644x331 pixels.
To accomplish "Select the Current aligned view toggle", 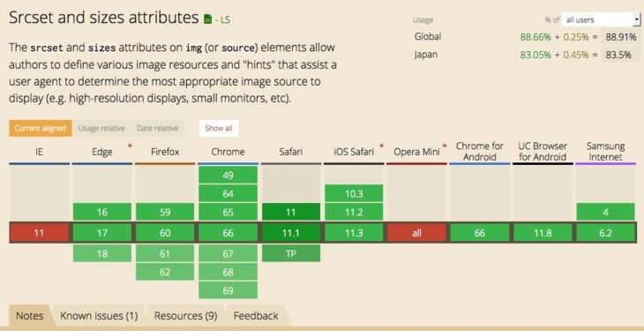I will (41, 128).
